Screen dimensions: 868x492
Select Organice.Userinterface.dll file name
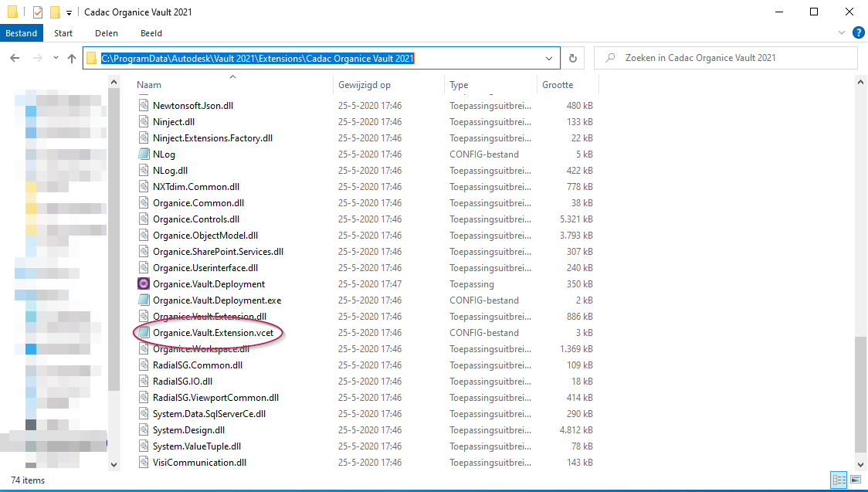click(205, 268)
